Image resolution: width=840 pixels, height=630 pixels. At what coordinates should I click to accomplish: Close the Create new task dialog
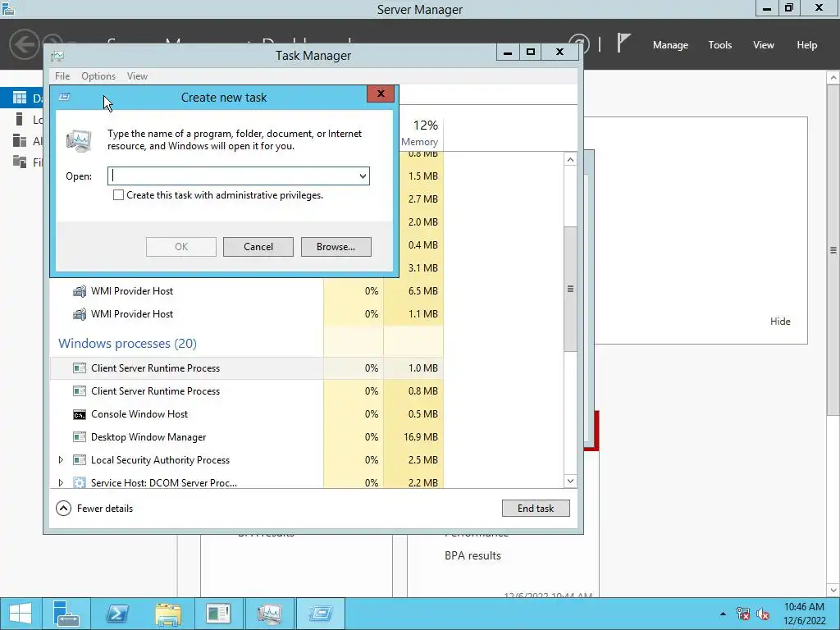381,94
